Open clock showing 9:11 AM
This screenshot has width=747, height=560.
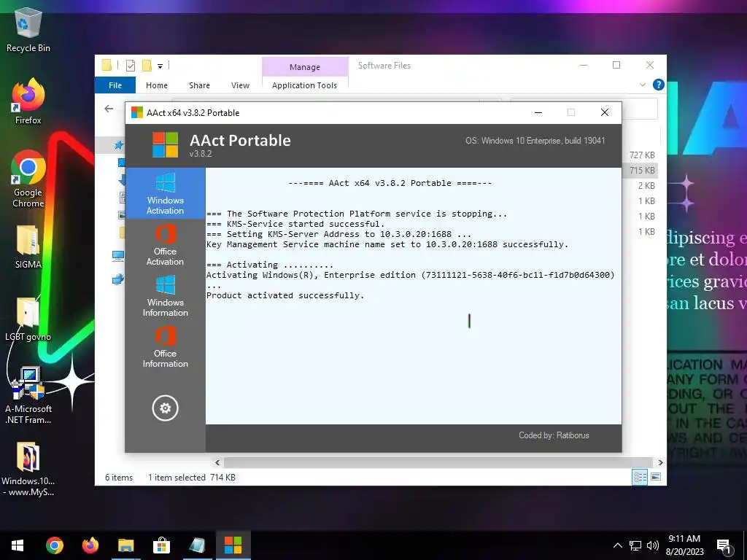[684, 545]
